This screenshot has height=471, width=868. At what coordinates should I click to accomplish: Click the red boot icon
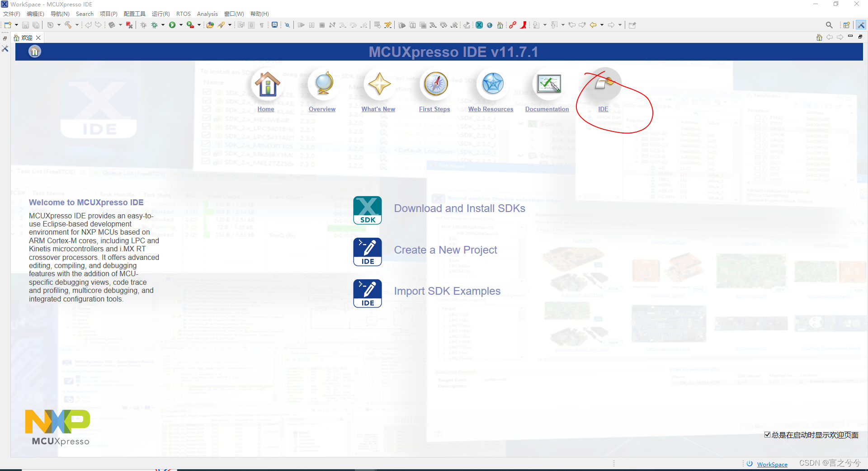click(524, 25)
